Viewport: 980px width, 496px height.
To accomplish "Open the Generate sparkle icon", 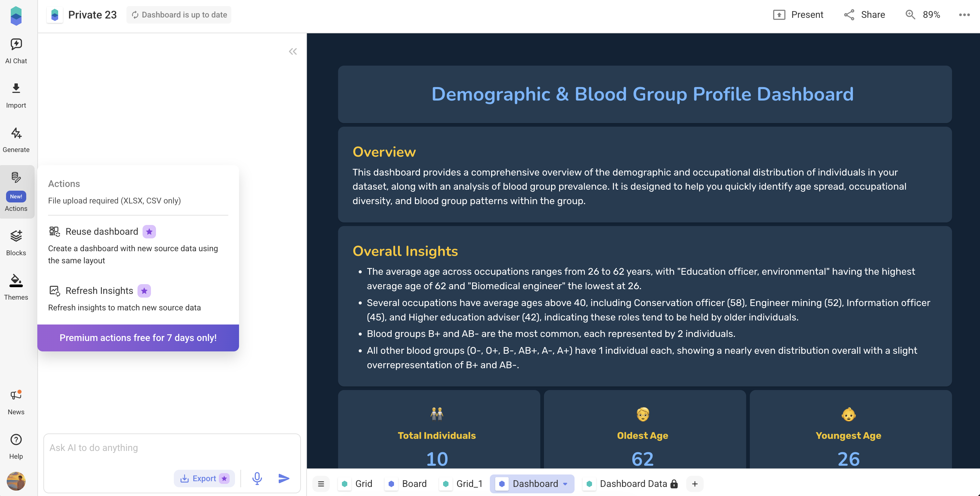I will [x=16, y=133].
